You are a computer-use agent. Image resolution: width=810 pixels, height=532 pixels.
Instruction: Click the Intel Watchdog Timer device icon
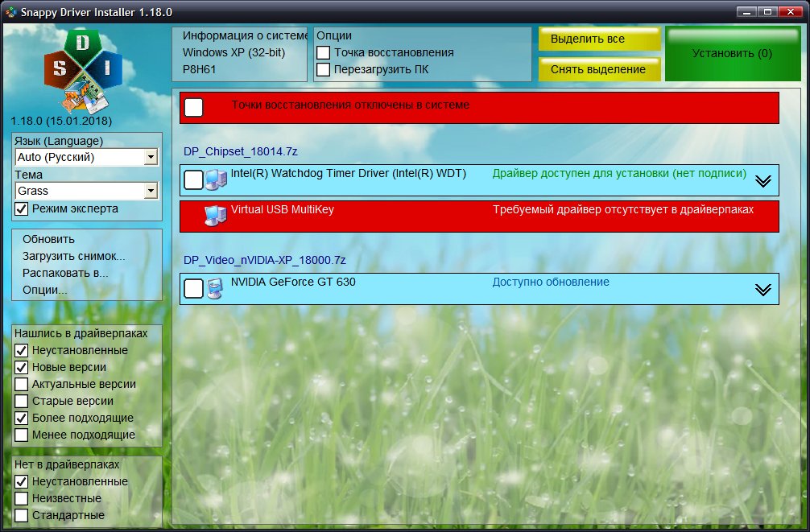pyautogui.click(x=215, y=179)
